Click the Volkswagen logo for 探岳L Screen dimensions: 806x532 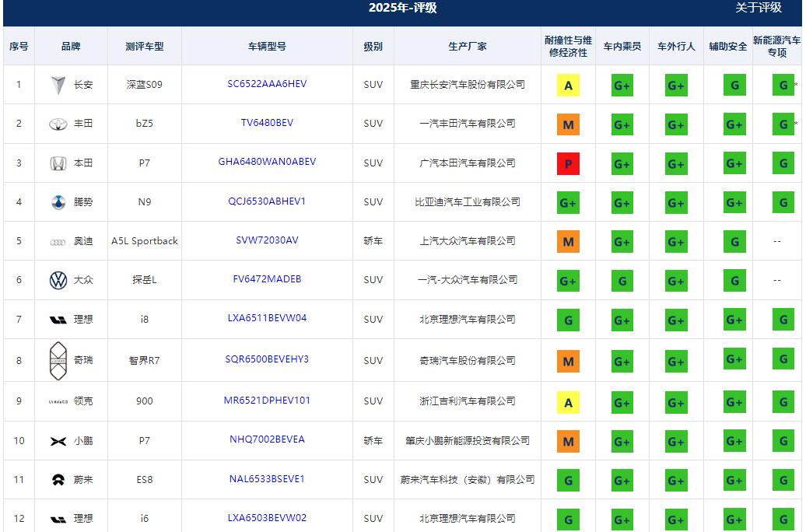tap(58, 280)
